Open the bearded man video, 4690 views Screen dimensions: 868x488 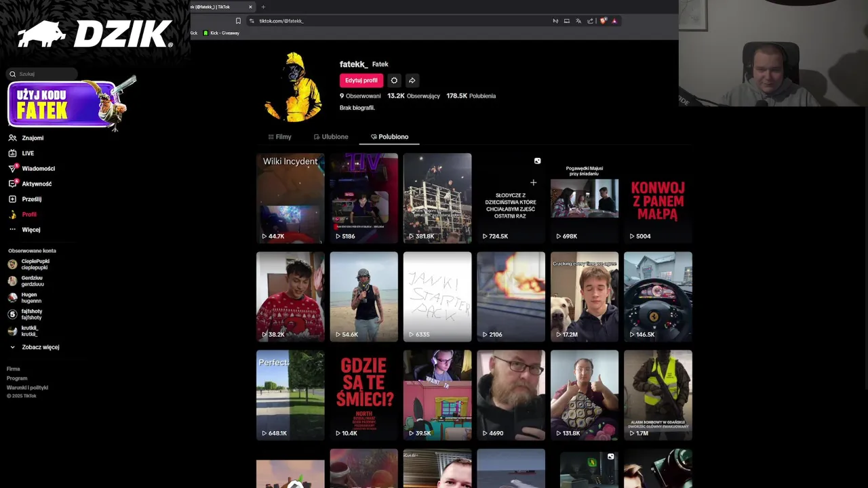(x=511, y=395)
